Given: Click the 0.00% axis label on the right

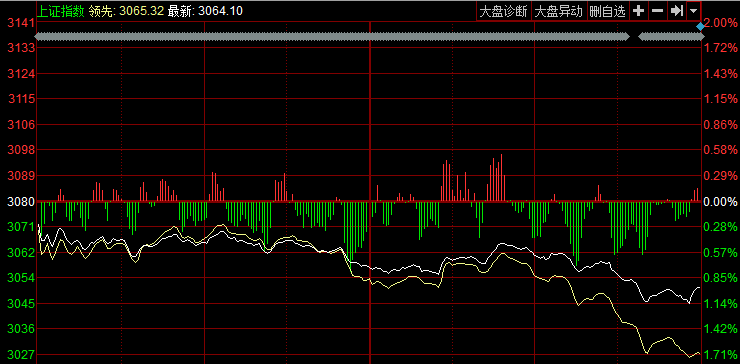Looking at the screenshot, I should [x=720, y=202].
